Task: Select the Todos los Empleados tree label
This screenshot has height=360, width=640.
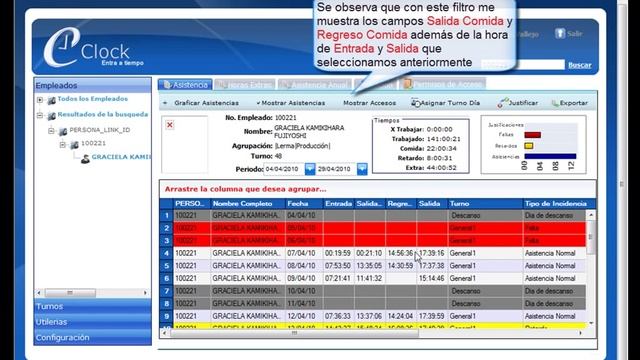Action: [93, 99]
